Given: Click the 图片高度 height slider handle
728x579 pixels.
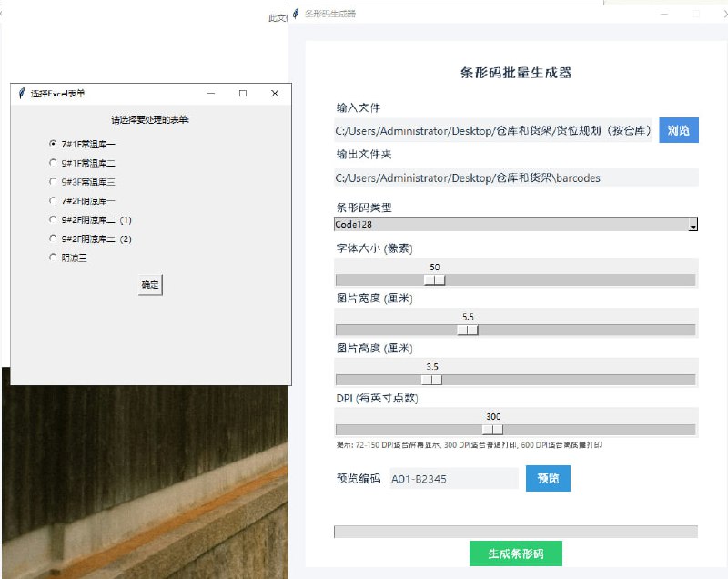Looking at the screenshot, I should pos(432,380).
